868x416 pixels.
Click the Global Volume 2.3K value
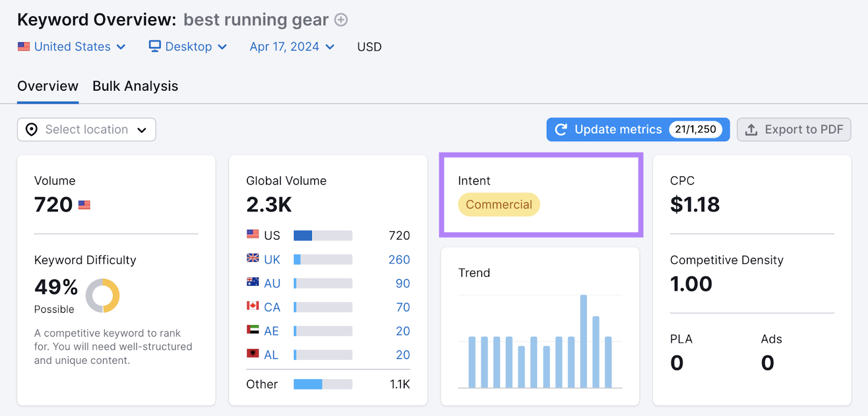click(269, 205)
